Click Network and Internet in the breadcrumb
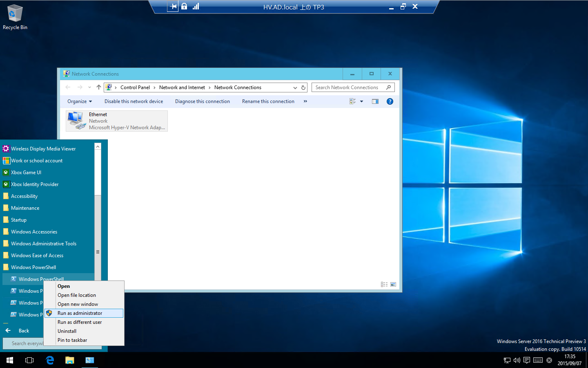The width and height of the screenshot is (588, 368). (182, 88)
